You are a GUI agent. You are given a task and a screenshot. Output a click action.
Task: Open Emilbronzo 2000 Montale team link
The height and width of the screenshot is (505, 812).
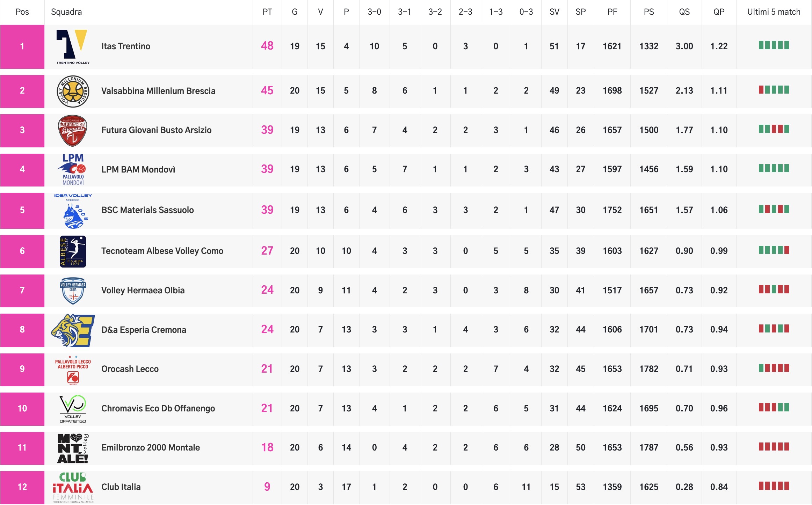[x=150, y=447]
